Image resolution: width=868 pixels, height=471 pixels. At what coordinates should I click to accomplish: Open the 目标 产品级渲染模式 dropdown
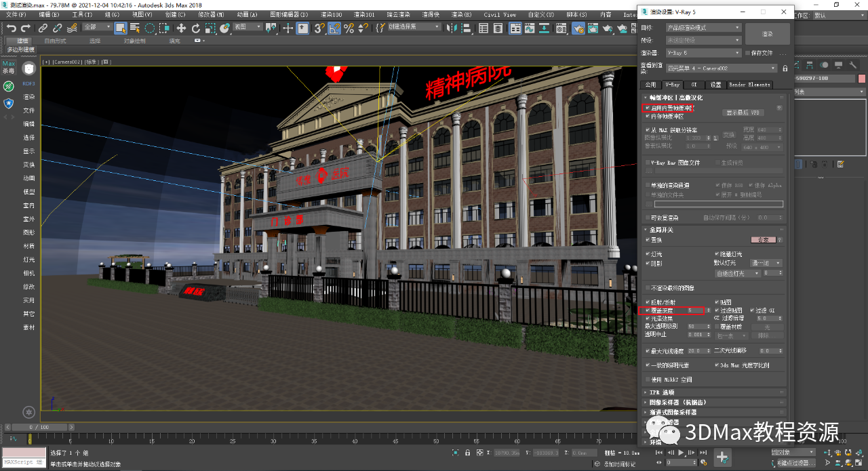(703, 28)
